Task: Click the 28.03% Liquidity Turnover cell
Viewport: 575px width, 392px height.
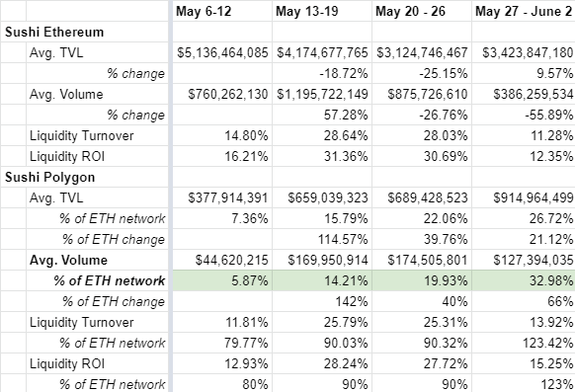Action: pyautogui.click(x=421, y=135)
